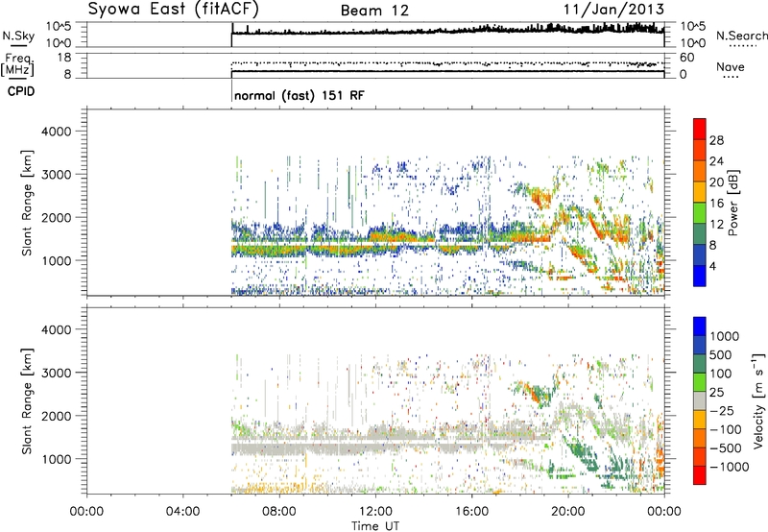
Task: Click the "16" label on the power colorbar
Action: click(x=716, y=204)
